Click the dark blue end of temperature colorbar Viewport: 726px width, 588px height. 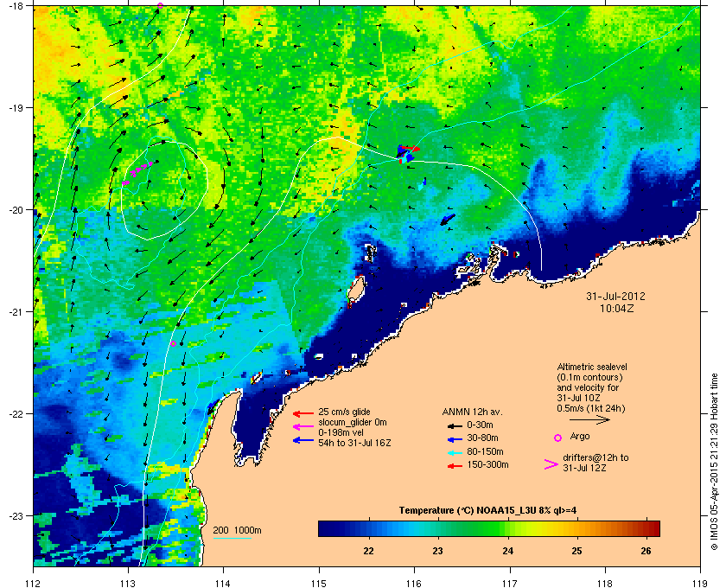[324, 528]
